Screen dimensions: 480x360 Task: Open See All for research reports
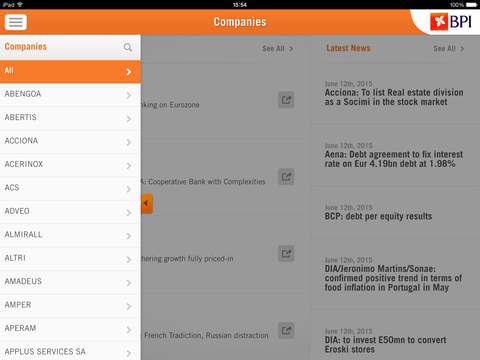(x=277, y=49)
